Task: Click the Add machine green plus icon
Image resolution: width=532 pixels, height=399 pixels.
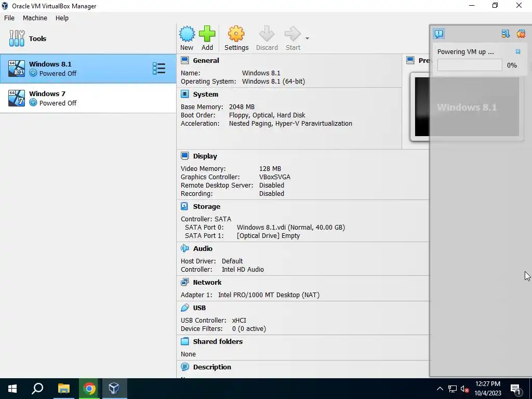Action: 207,34
